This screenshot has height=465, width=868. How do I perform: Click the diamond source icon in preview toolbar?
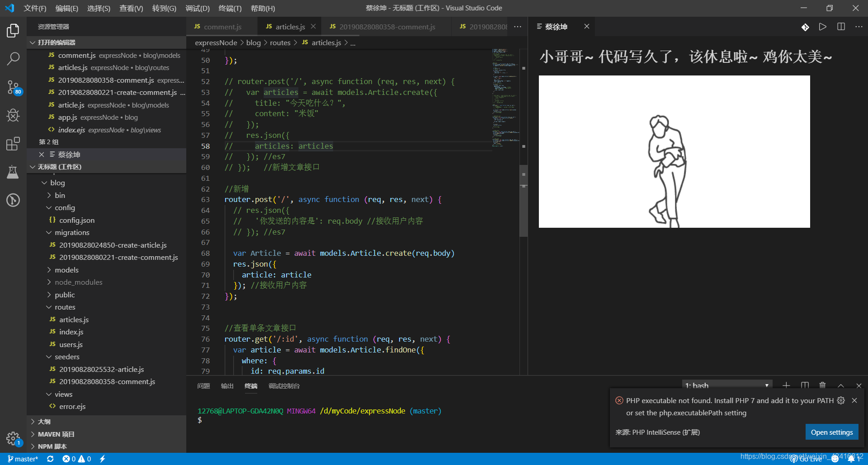805,27
